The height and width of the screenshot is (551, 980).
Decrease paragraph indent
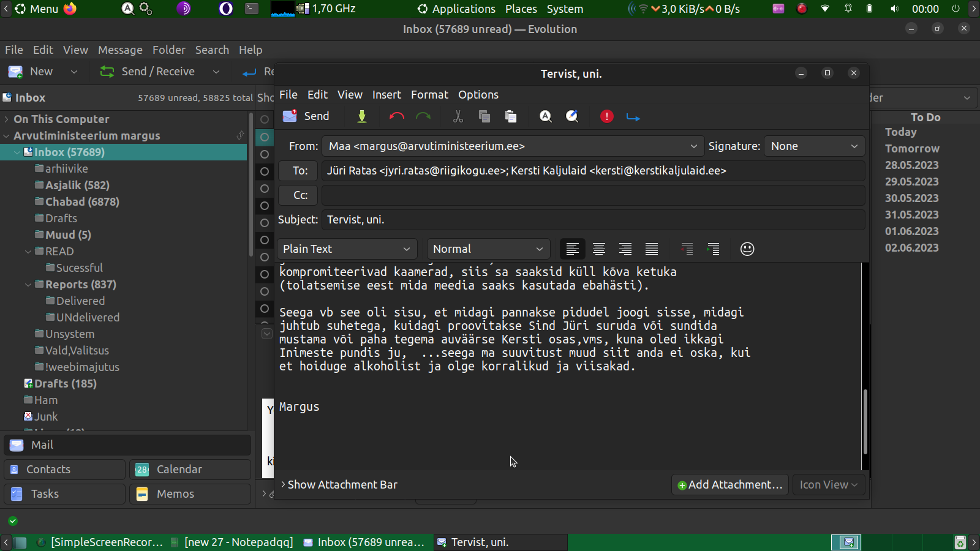click(687, 249)
